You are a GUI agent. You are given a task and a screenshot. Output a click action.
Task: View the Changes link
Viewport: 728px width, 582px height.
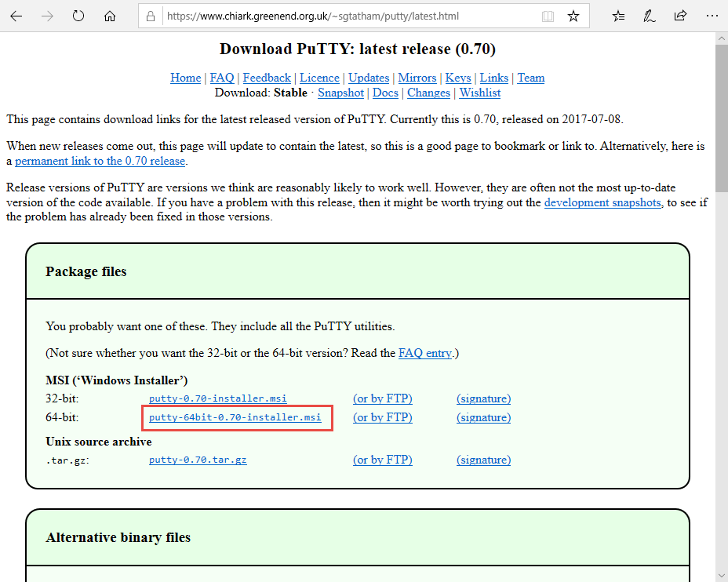pos(428,93)
